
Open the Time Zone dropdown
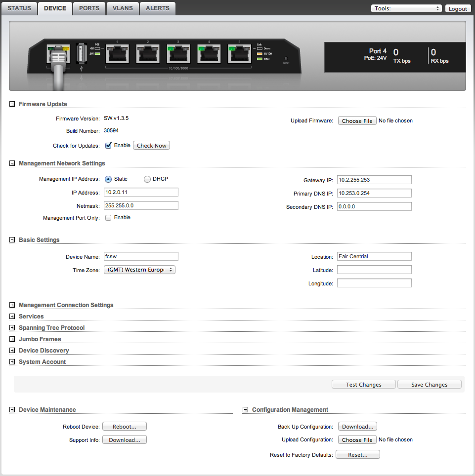pyautogui.click(x=139, y=270)
